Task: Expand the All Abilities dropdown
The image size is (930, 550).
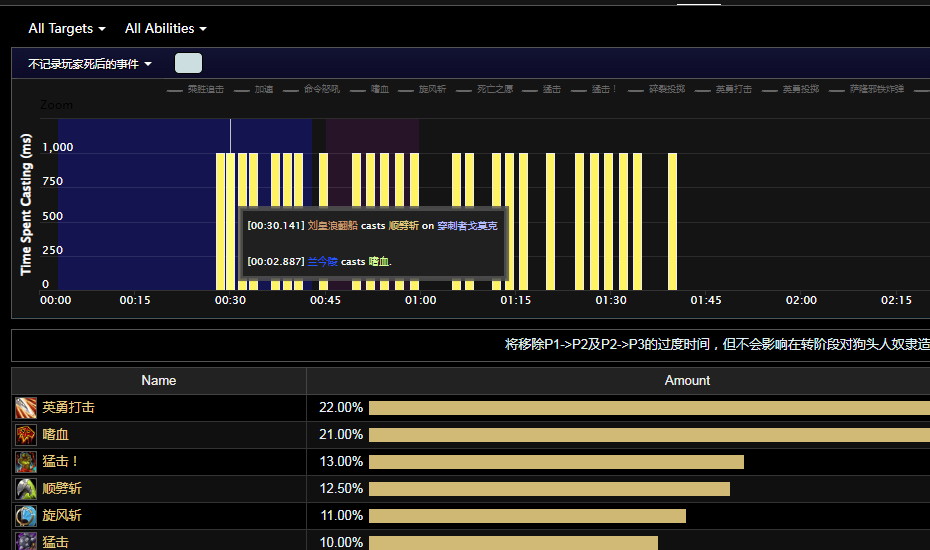Action: (166, 29)
